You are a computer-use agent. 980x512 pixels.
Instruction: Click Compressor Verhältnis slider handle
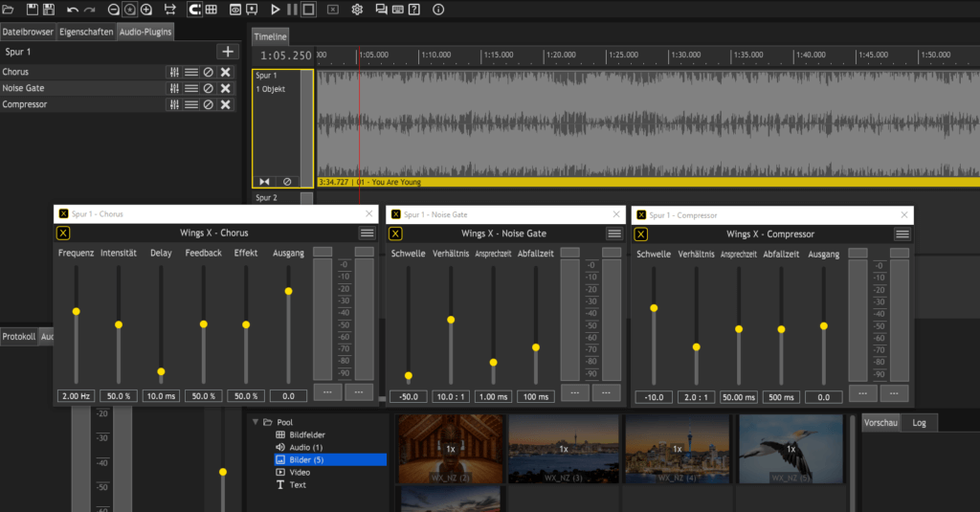pos(697,347)
